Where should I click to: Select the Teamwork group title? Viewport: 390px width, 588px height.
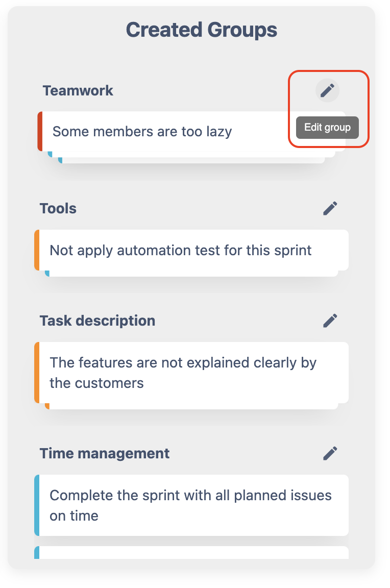[78, 91]
